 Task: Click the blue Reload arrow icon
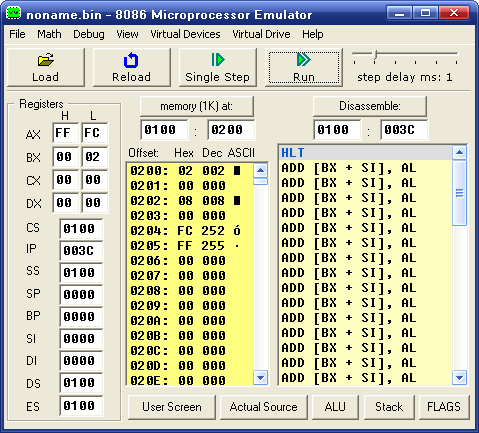[x=131, y=60]
